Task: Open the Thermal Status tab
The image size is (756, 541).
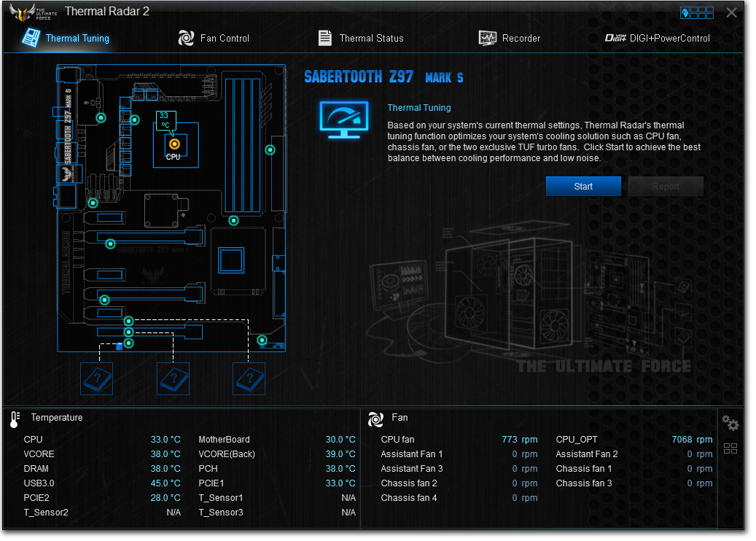Action: 361,38
